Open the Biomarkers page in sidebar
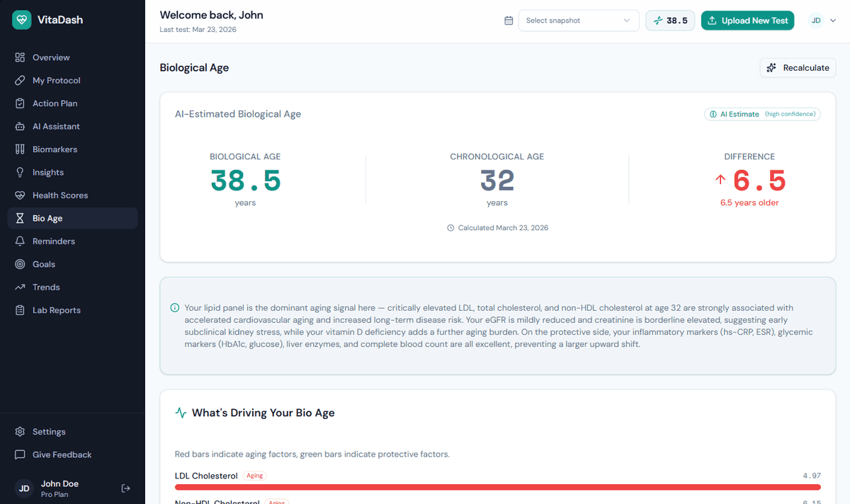850x504 pixels. click(55, 149)
